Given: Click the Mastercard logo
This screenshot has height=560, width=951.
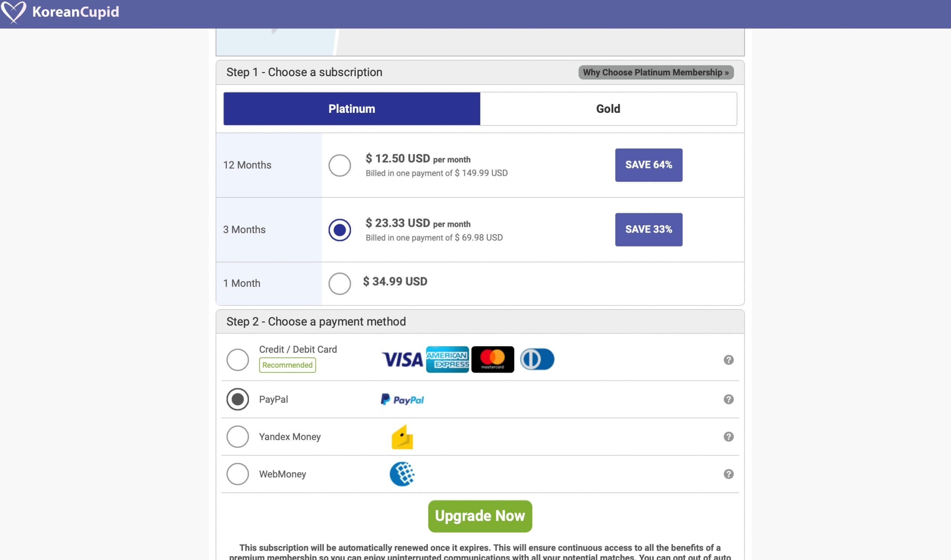Looking at the screenshot, I should coord(493,360).
